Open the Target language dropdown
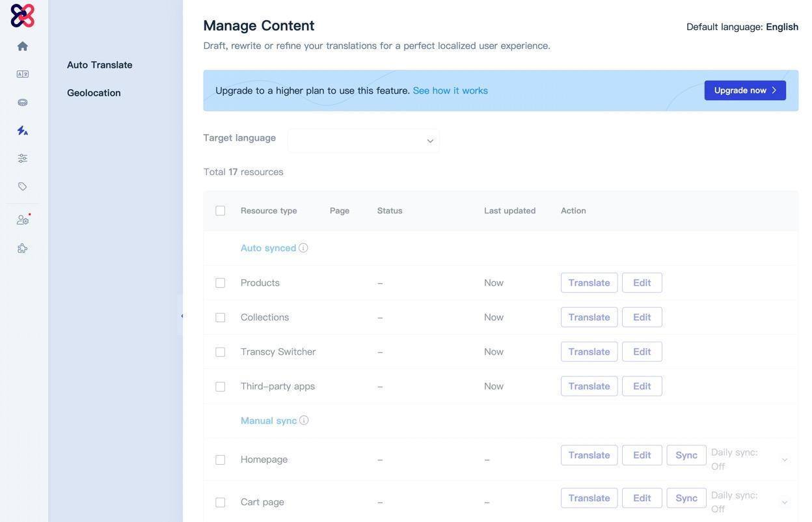 (x=363, y=141)
